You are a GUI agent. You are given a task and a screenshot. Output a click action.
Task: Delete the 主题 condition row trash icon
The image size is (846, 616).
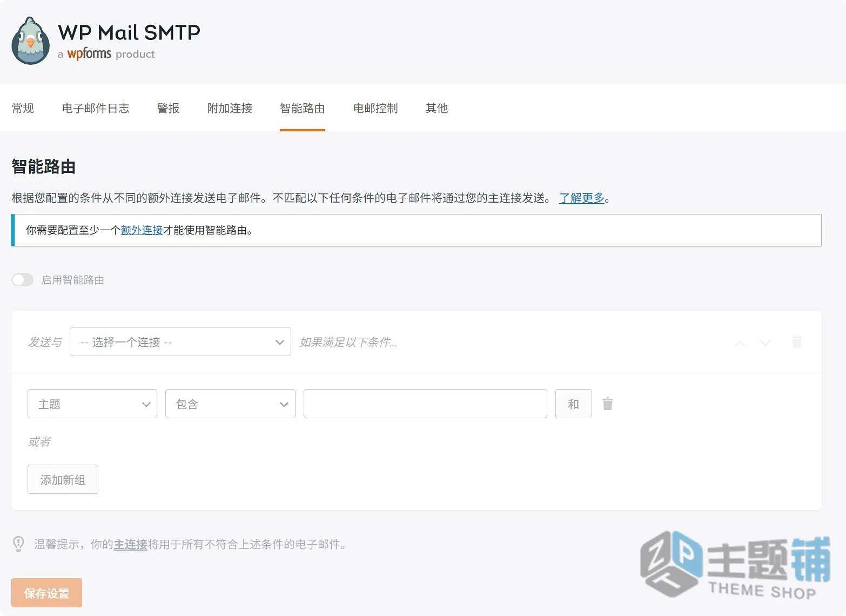point(608,404)
